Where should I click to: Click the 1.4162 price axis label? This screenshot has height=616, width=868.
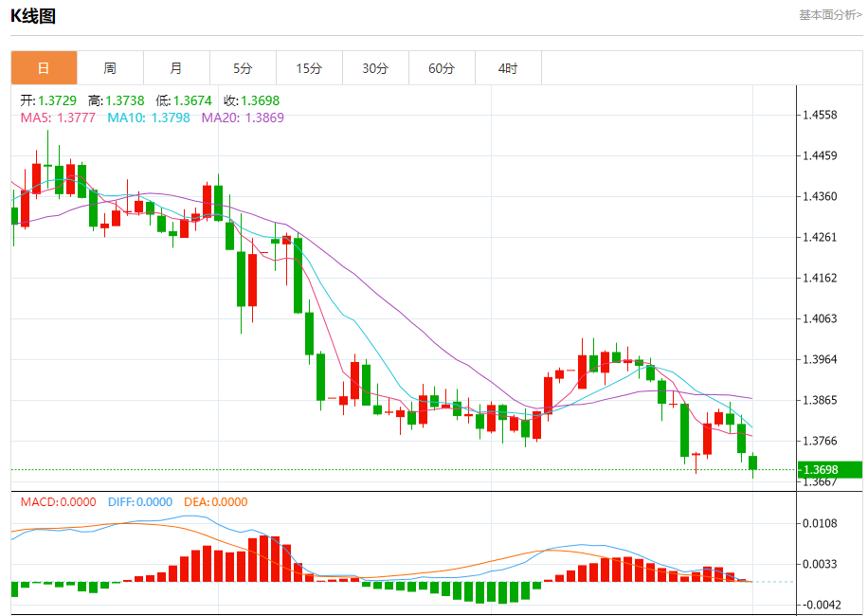click(x=820, y=278)
